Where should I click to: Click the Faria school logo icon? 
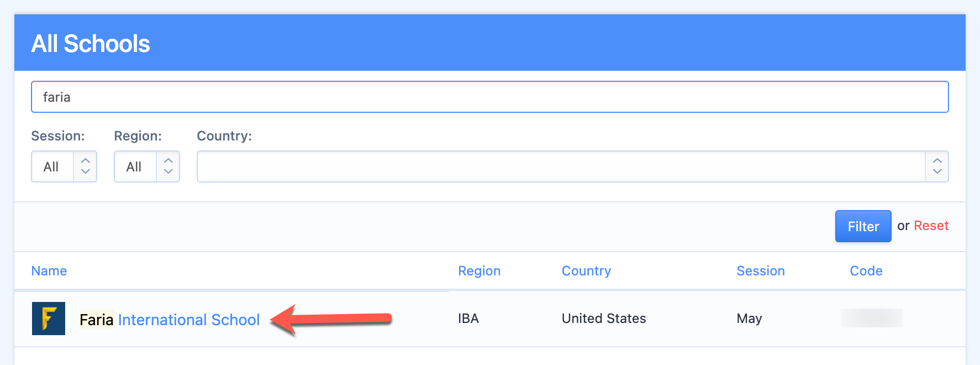pos(49,319)
